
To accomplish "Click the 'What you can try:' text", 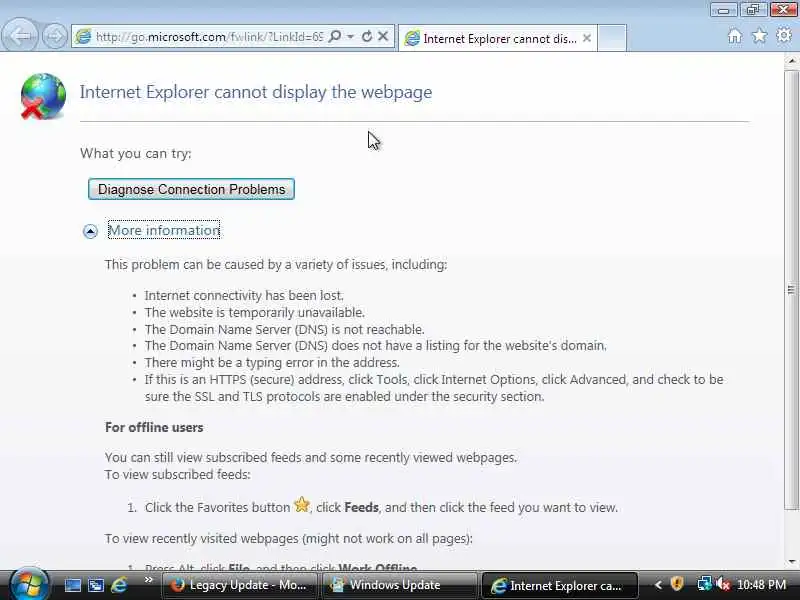I will click(136, 154).
